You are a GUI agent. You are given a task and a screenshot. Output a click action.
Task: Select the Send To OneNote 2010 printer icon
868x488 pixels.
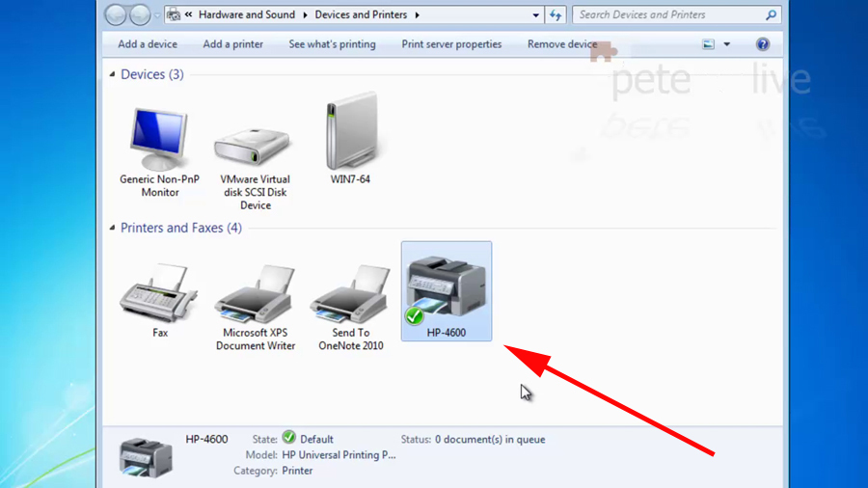[x=350, y=294]
